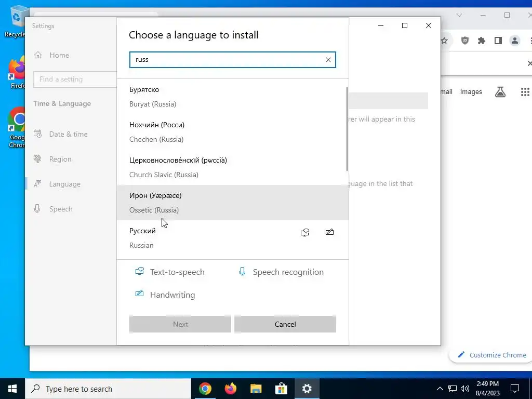Viewport: 532px width, 399px height.
Task: Toggle Chrome side panel icon
Action: pyautogui.click(x=498, y=41)
